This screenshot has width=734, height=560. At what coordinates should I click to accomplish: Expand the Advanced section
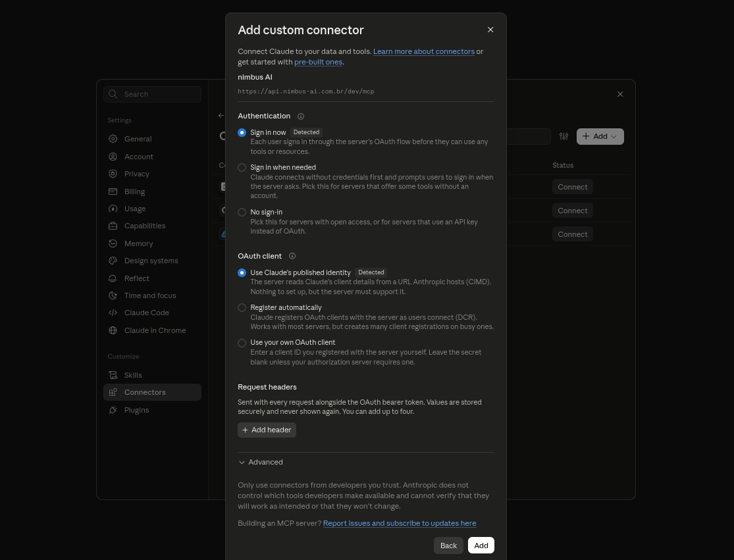(261, 462)
